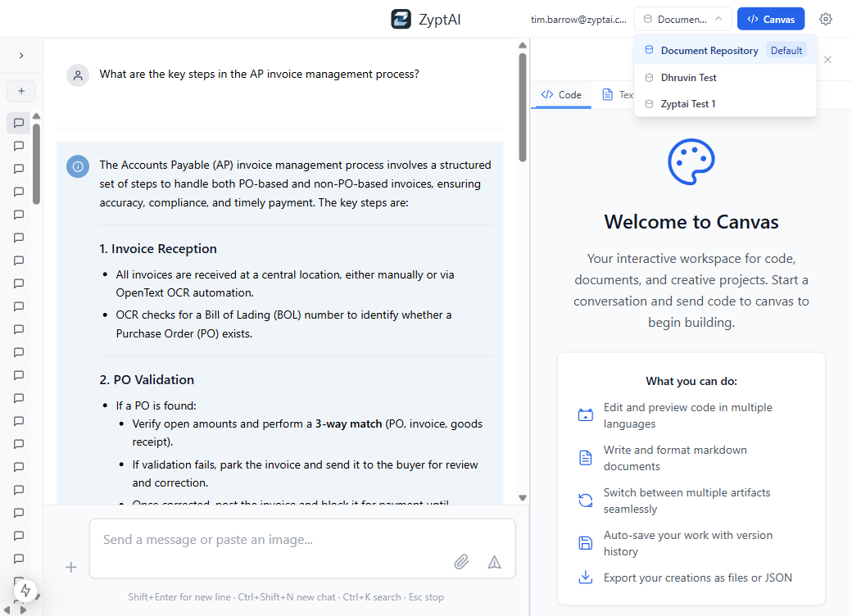This screenshot has height=616, width=852.
Task: Click the lightning bolt quick action icon
Action: click(25, 590)
